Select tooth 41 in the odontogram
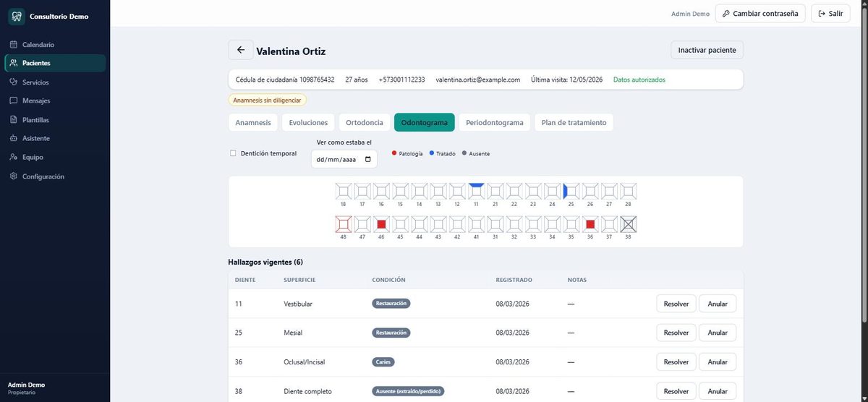The image size is (868, 402). pyautogui.click(x=476, y=224)
